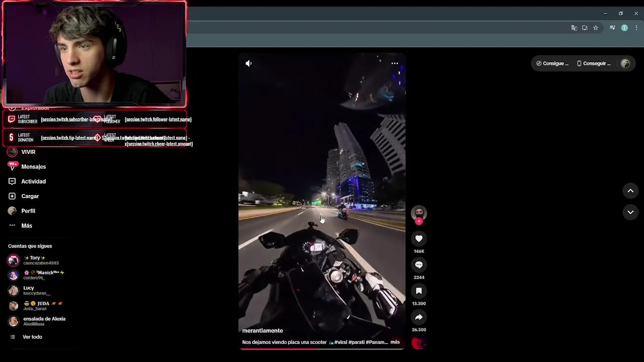
Task: Open the video three-dots options menu
Action: [395, 63]
